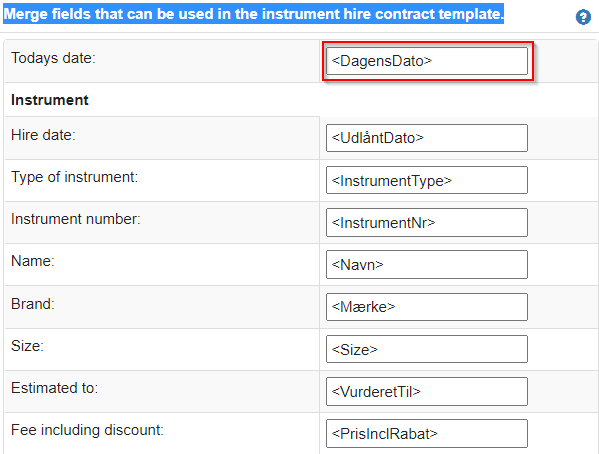The height and width of the screenshot is (454, 599).
Task: Select the VurderetTil merge field box
Action: (x=427, y=391)
